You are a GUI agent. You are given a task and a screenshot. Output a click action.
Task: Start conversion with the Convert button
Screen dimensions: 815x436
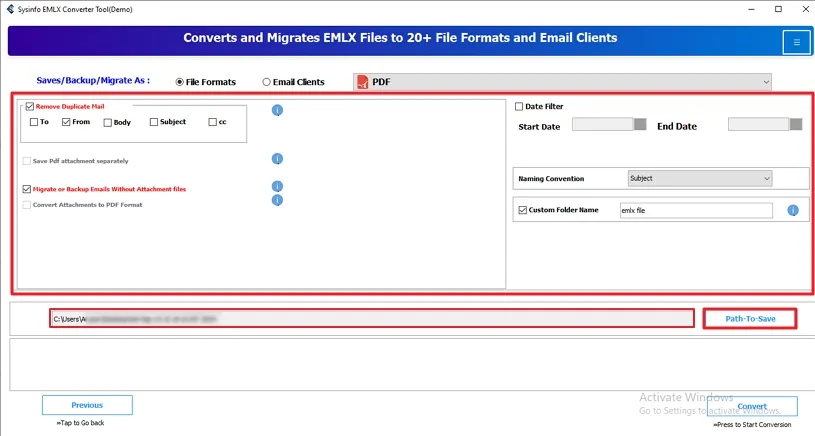752,406
